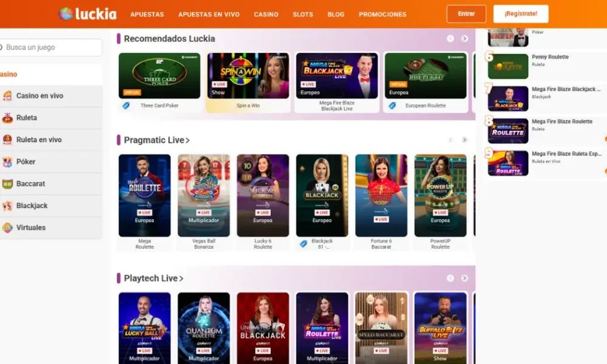The height and width of the screenshot is (364, 607).
Task: Click the Entrar button
Action: click(466, 14)
